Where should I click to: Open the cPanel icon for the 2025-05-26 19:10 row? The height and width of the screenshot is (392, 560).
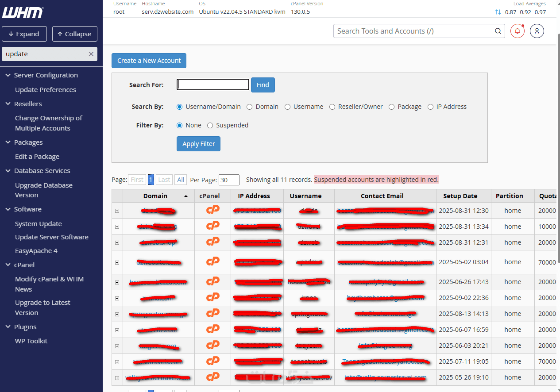(x=213, y=377)
